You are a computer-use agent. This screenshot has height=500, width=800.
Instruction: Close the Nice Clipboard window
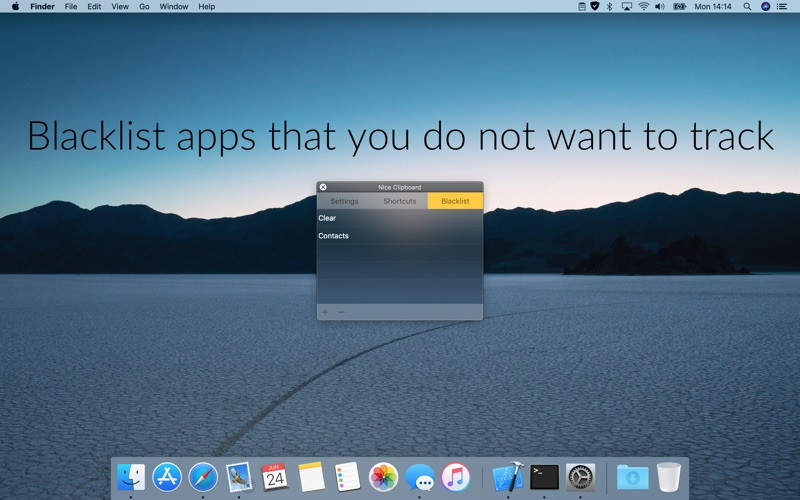click(x=323, y=187)
